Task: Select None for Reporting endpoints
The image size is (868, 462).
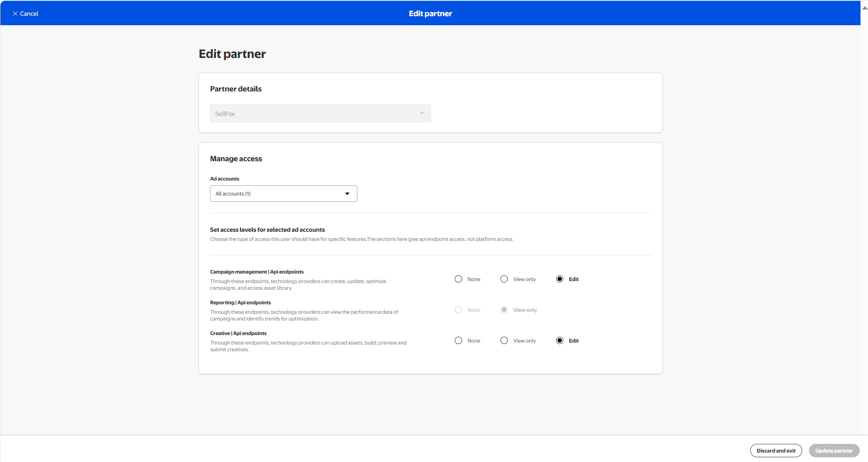Action: (458, 310)
